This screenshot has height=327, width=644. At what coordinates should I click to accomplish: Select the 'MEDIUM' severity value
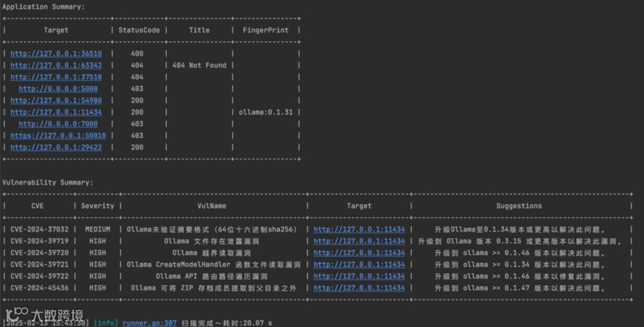98,229
